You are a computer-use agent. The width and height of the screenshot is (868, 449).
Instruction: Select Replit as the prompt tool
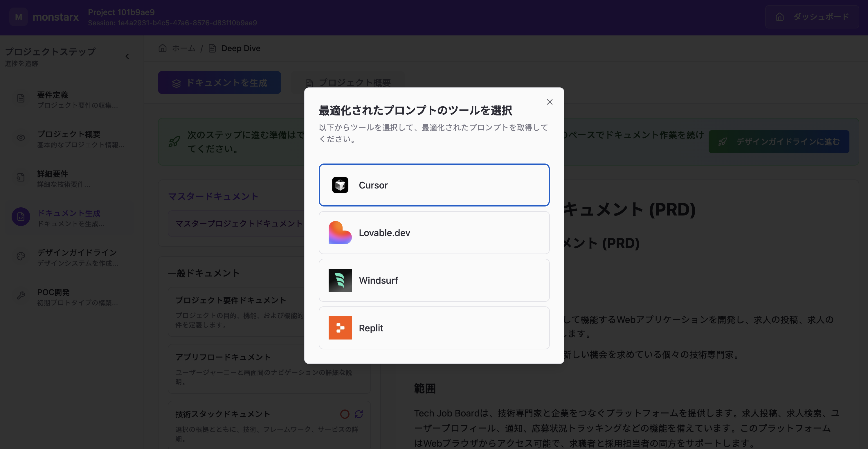[x=434, y=328]
